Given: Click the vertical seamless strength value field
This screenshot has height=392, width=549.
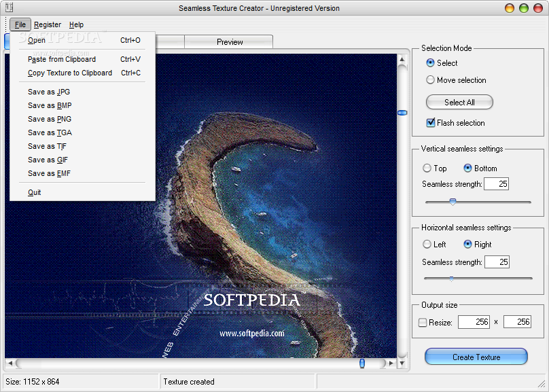Looking at the screenshot, I should 496,183.
